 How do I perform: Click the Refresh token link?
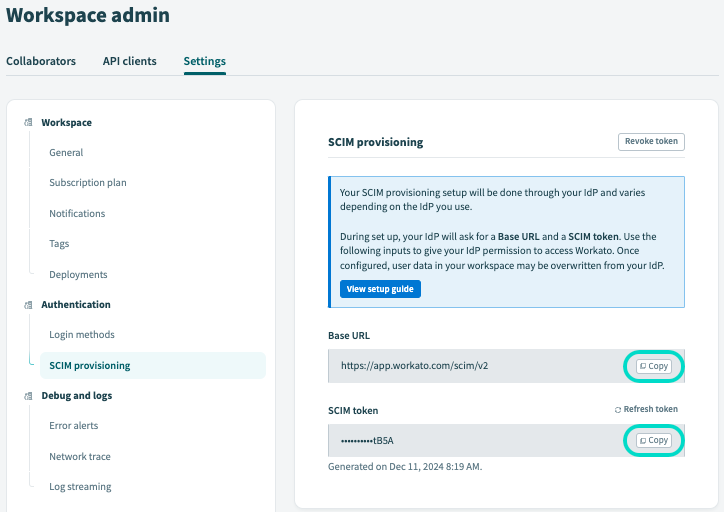point(646,409)
